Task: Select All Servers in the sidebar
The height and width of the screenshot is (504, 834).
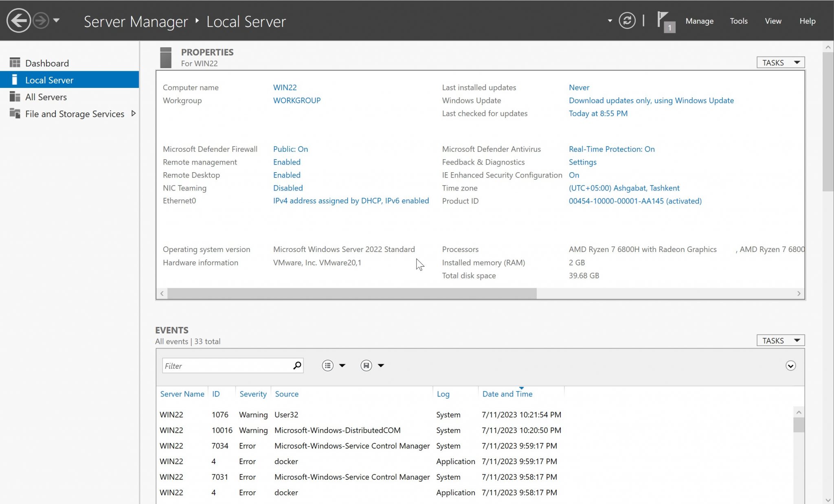Action: (x=46, y=97)
